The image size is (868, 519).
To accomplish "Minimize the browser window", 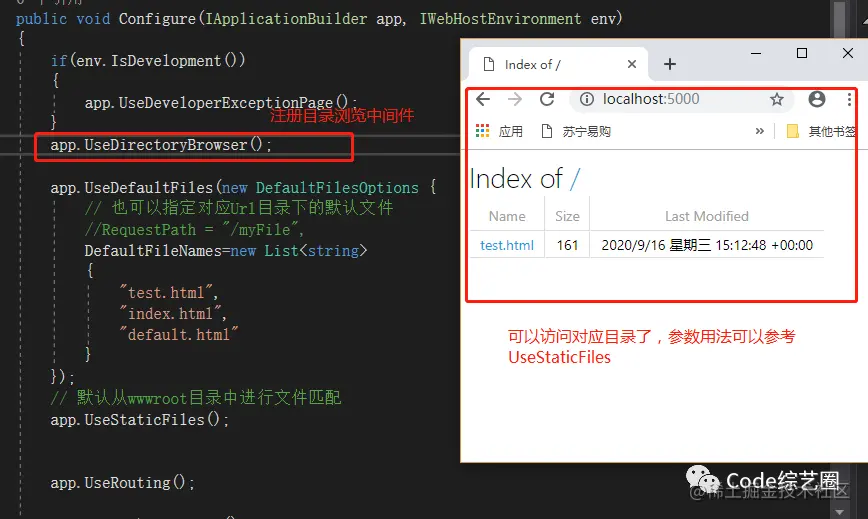I will click(x=756, y=54).
